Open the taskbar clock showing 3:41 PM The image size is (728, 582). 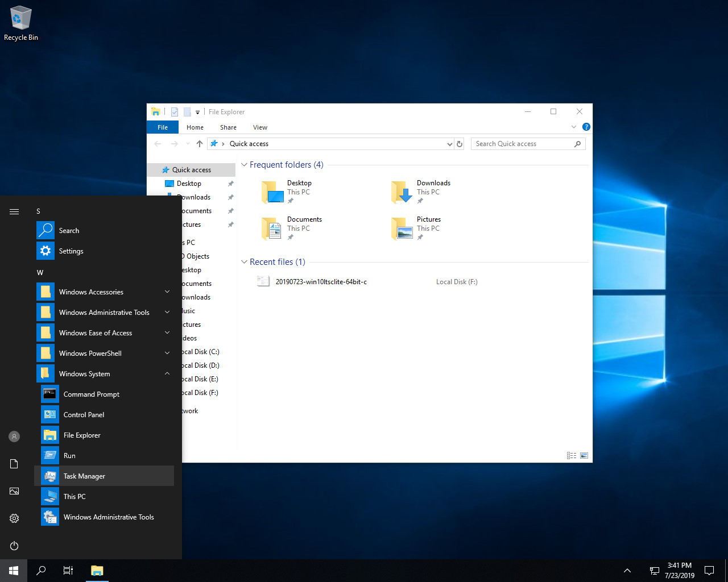(680, 571)
